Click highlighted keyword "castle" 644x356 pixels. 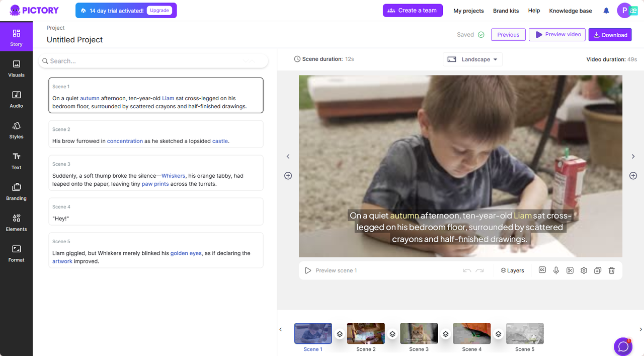220,141
